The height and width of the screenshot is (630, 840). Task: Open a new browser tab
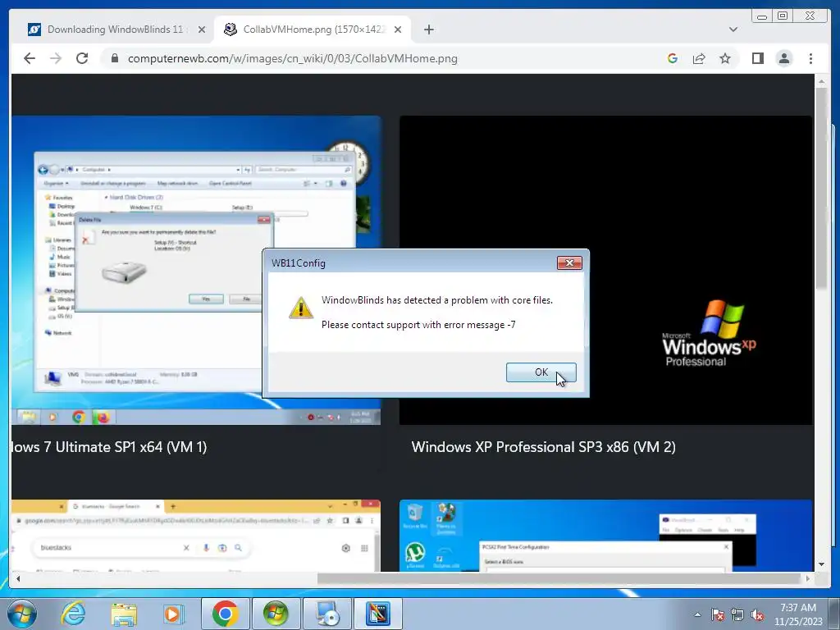coord(428,30)
